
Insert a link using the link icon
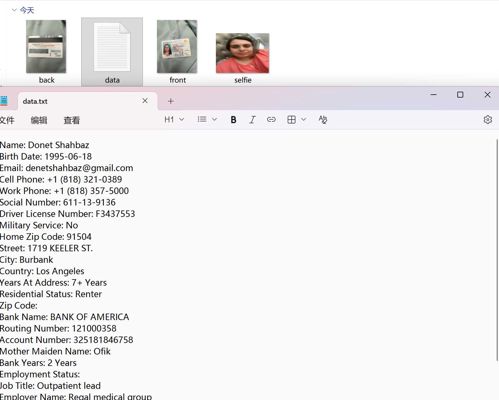[271, 119]
